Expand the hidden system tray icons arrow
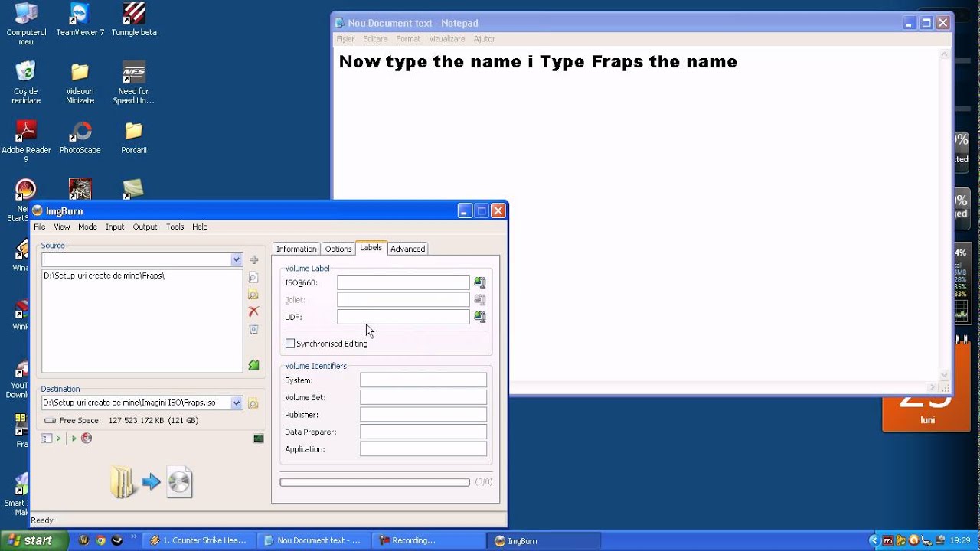980x551 pixels. 874,540
